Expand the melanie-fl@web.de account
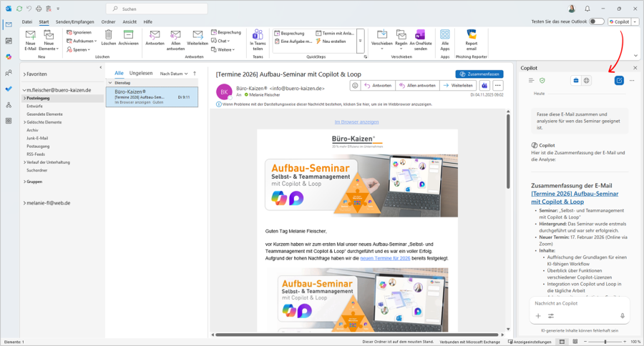644x346 pixels. (x=24, y=203)
